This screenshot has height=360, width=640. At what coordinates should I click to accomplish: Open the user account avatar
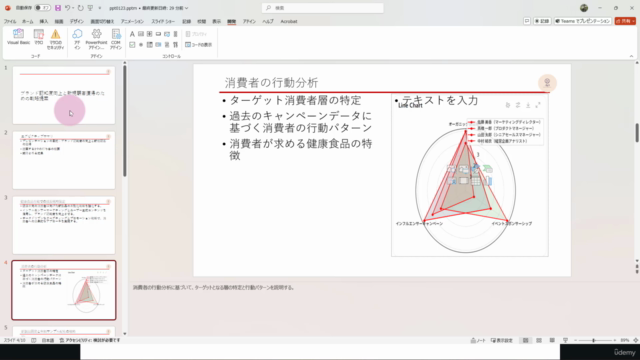point(584,8)
